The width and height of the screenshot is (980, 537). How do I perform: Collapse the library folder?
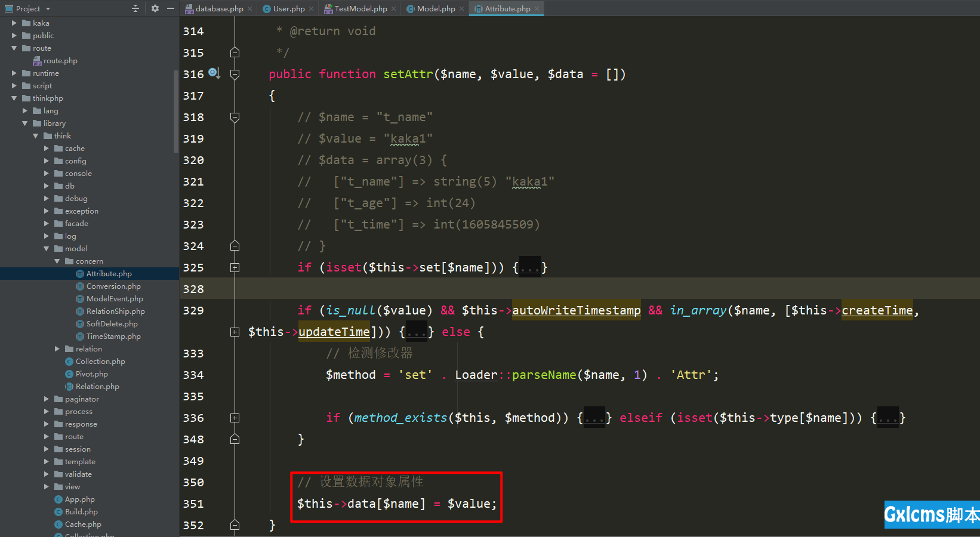(25, 124)
